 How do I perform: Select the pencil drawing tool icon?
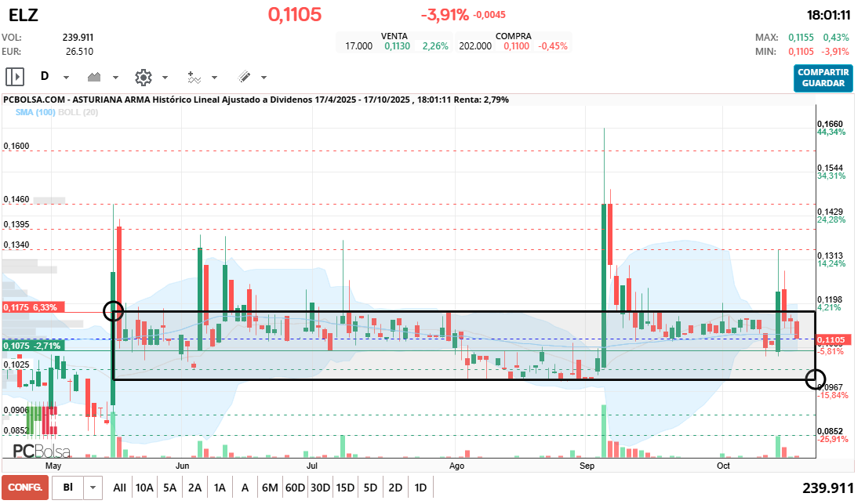244,77
